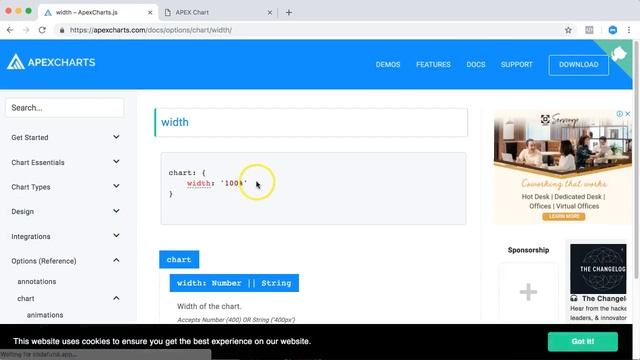Click the blue chart tag label
The width and height of the screenshot is (640, 360).
coord(179,260)
